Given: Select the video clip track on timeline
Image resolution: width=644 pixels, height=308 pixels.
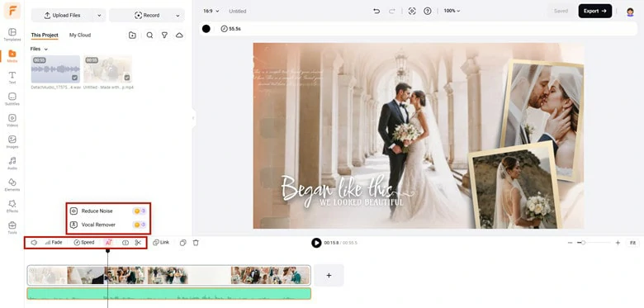Looking at the screenshot, I should (x=168, y=275).
